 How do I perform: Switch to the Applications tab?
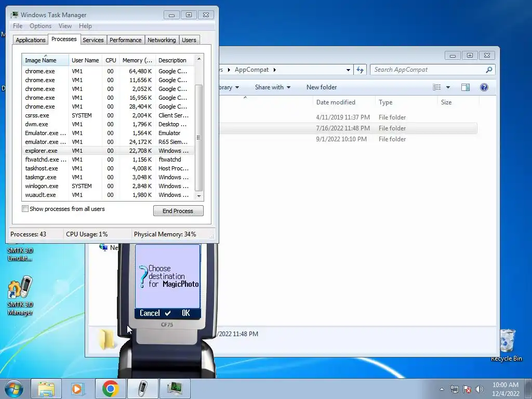(x=31, y=40)
